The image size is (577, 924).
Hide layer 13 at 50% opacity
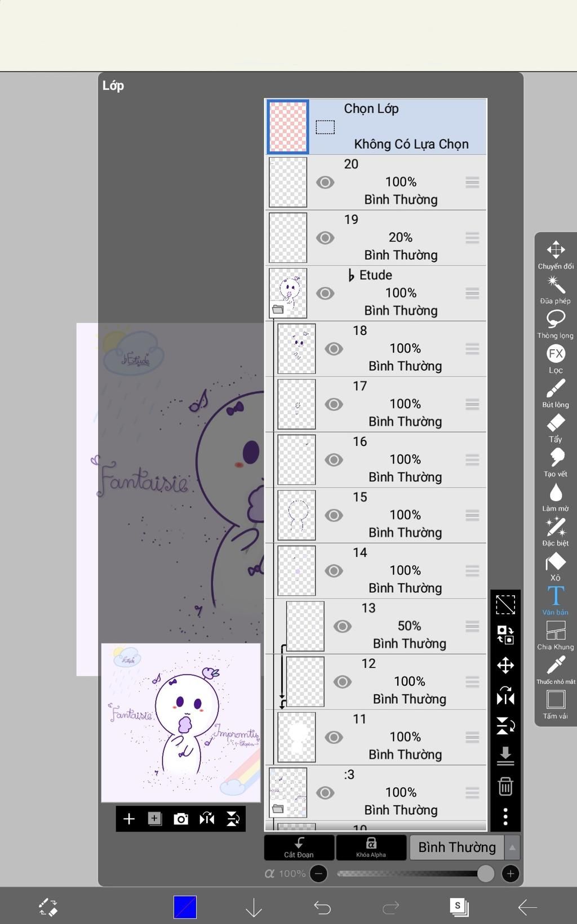point(343,626)
